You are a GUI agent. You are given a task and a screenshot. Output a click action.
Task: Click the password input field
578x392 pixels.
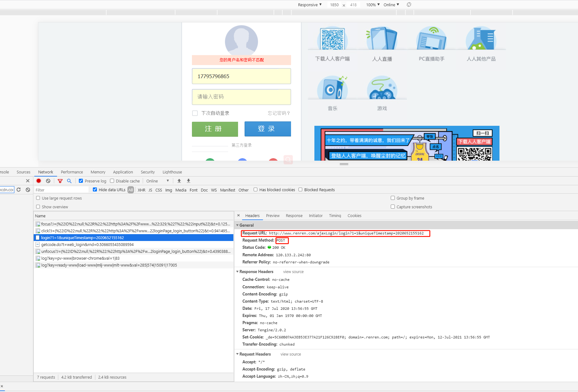point(241,97)
